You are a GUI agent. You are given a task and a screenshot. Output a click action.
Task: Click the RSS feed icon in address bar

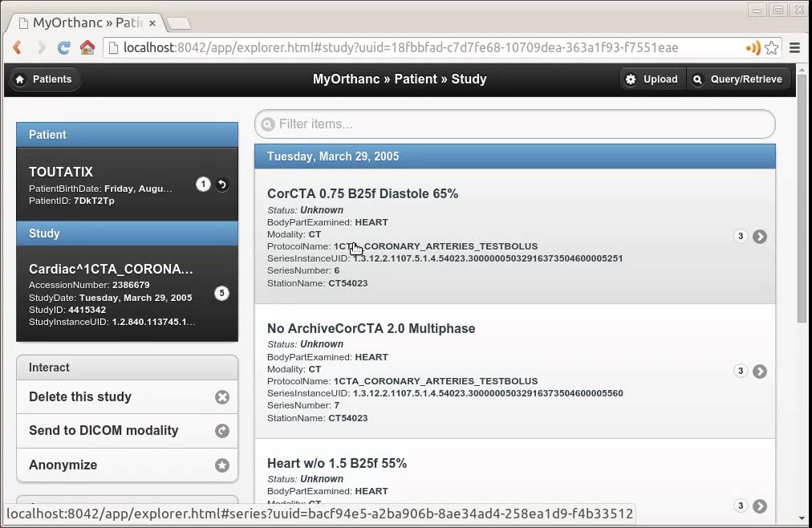click(753, 47)
